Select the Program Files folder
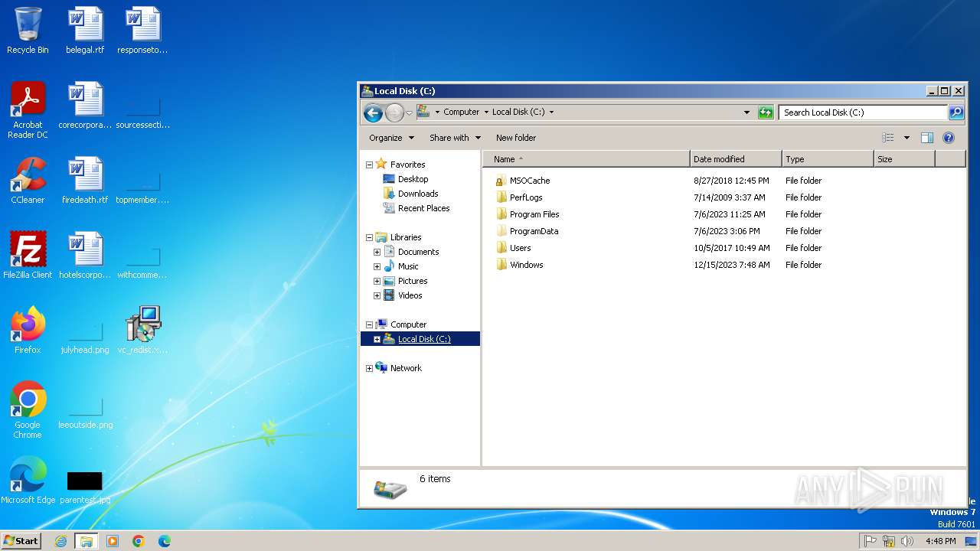 (534, 214)
